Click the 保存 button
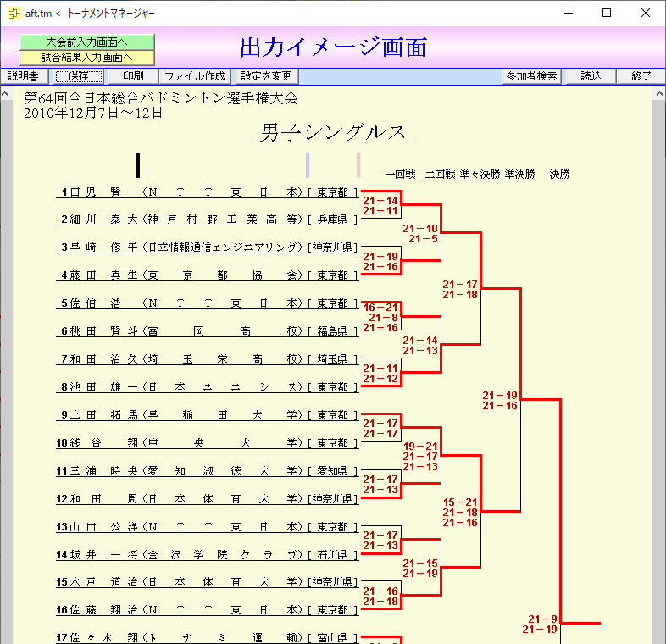Viewport: 666px width, 644px height. click(x=79, y=76)
